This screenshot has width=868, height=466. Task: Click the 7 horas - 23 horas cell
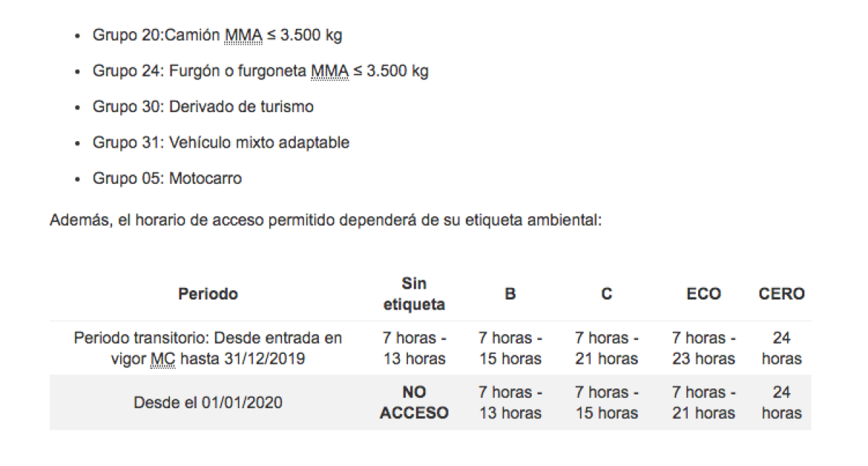pyautogui.click(x=704, y=348)
